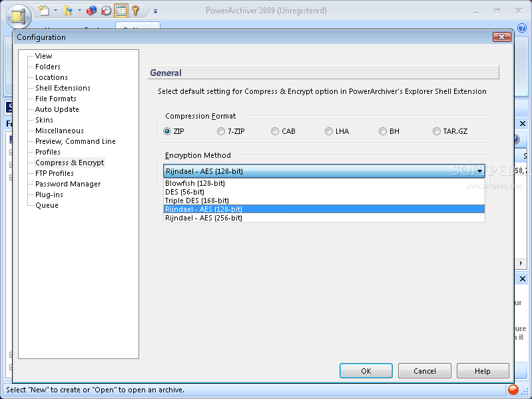Confirm settings with the OK button
The width and height of the screenshot is (532, 399).
tap(366, 371)
